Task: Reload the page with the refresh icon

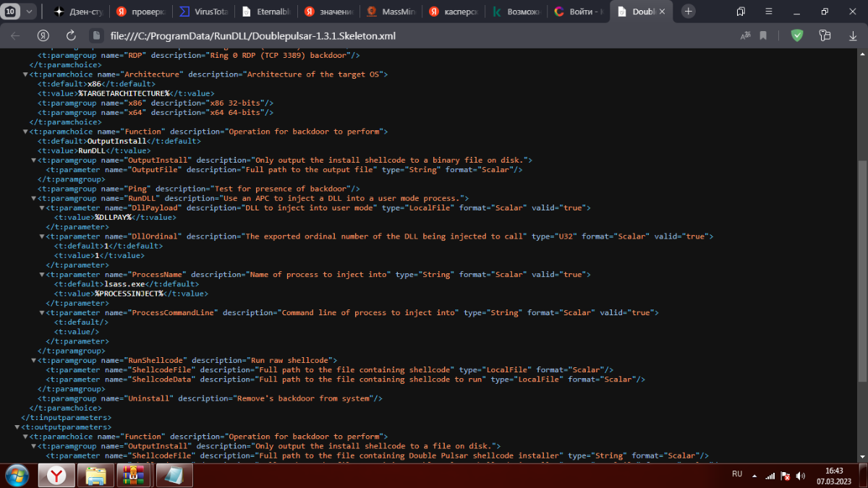Action: 71,35
